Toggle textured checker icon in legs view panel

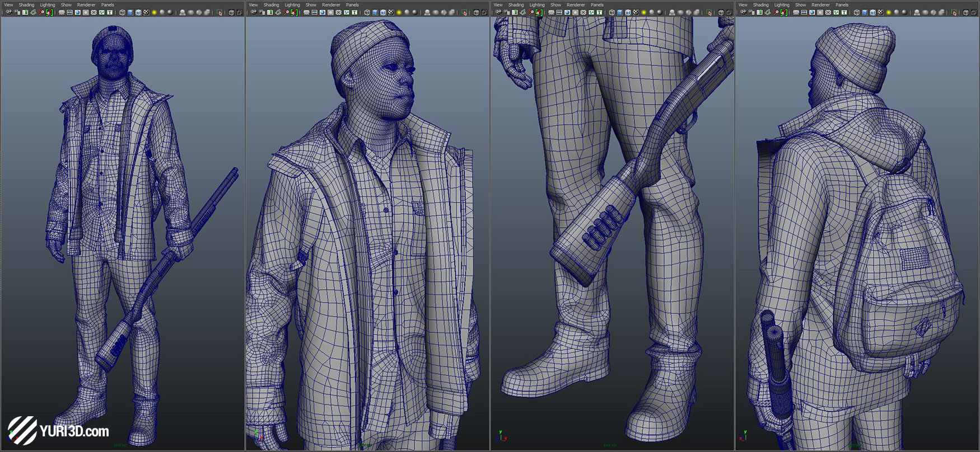coord(636,12)
